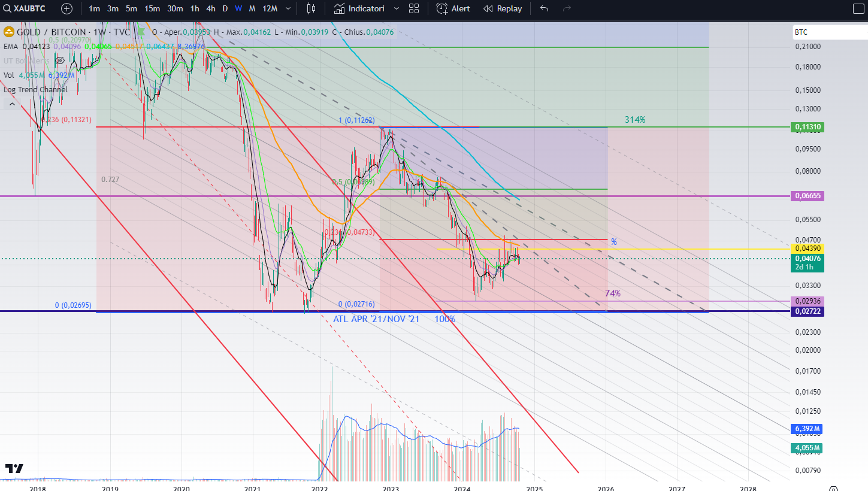Start bar Replay mode
This screenshot has height=491, width=868.
point(503,9)
